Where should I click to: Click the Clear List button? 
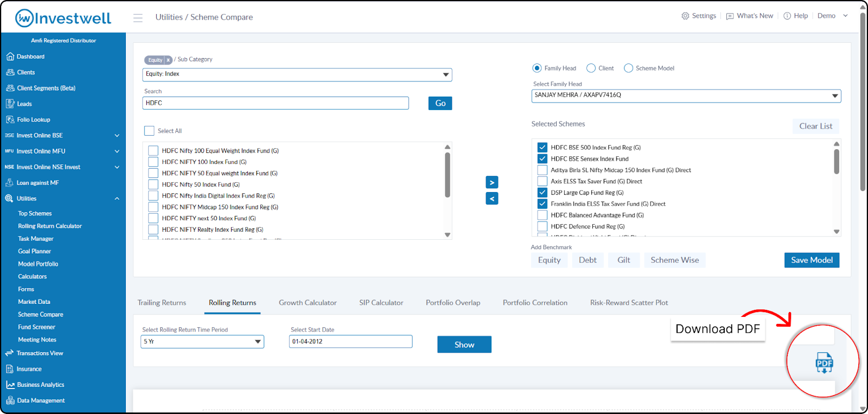pos(816,126)
